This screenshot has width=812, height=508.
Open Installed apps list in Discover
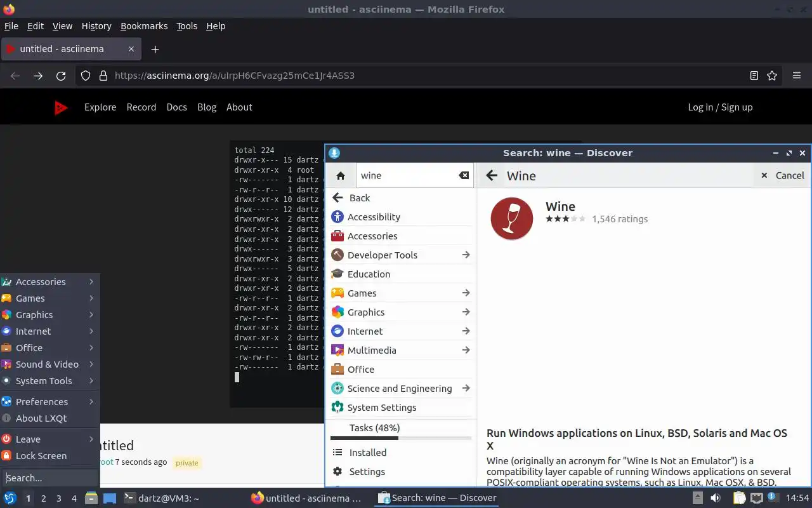tap(401, 452)
